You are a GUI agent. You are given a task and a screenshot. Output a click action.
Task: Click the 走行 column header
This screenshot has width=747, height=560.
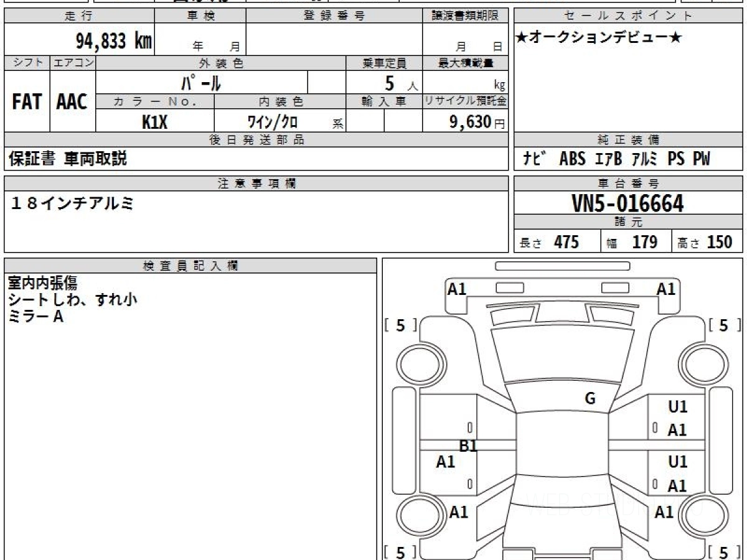[x=78, y=16]
